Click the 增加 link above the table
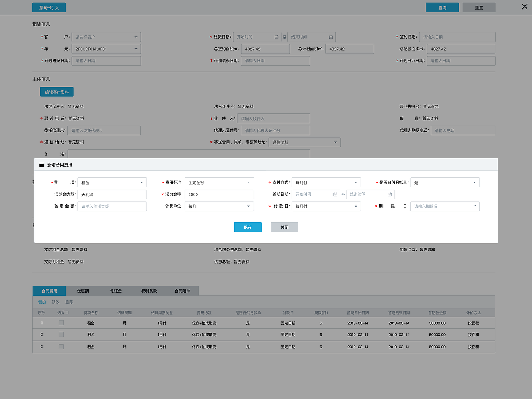Screen dimensions: 532x399 [42, 302]
